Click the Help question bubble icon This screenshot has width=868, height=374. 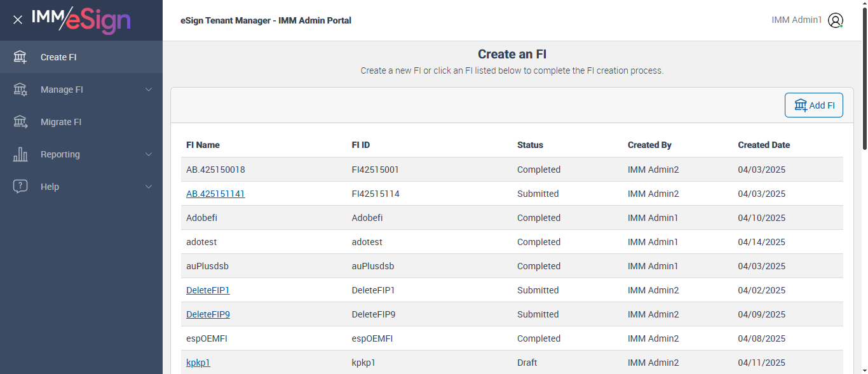(20, 187)
